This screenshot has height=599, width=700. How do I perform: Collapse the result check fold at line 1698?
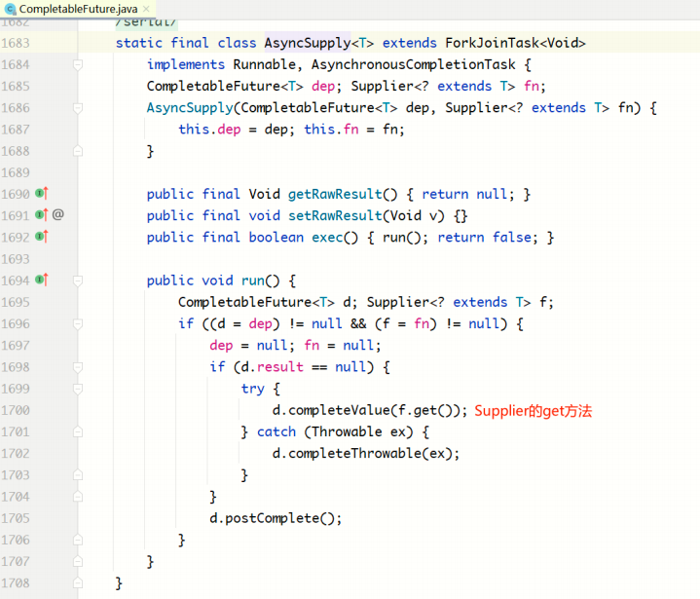pyautogui.click(x=78, y=367)
